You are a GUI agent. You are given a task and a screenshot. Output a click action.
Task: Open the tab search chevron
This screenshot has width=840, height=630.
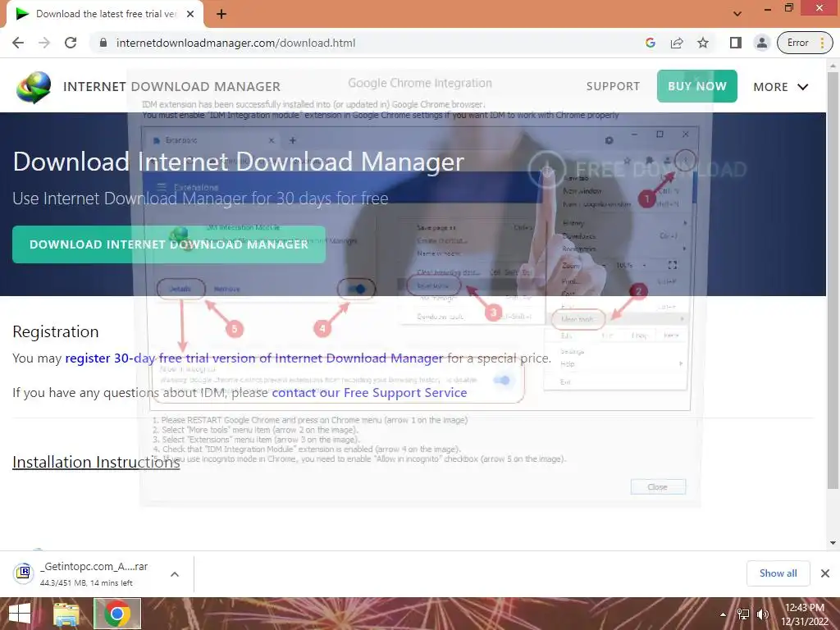click(737, 13)
